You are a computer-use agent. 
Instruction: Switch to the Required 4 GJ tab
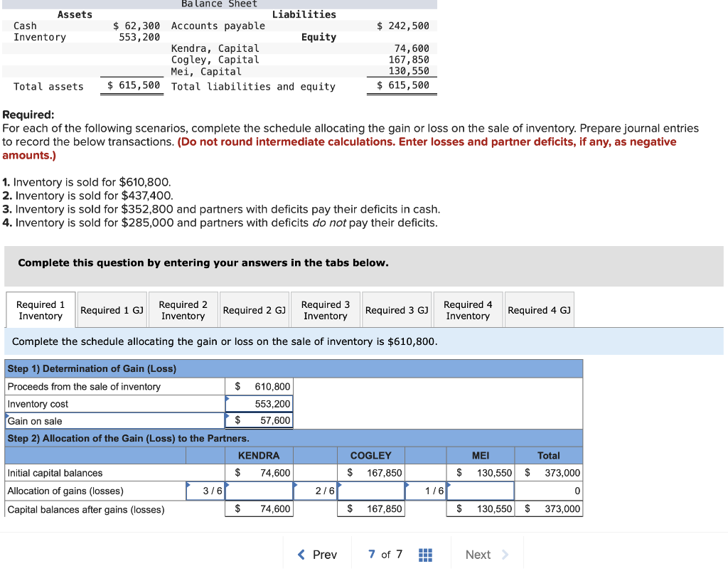[539, 310]
